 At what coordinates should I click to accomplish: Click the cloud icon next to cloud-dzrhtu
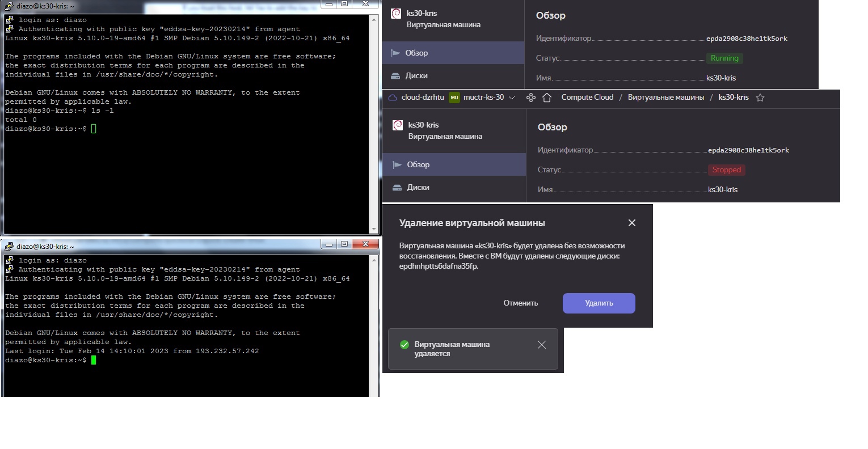click(x=392, y=98)
